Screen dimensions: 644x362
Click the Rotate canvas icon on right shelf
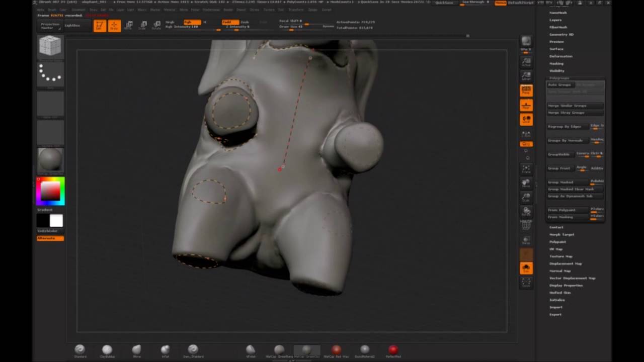coord(526,211)
